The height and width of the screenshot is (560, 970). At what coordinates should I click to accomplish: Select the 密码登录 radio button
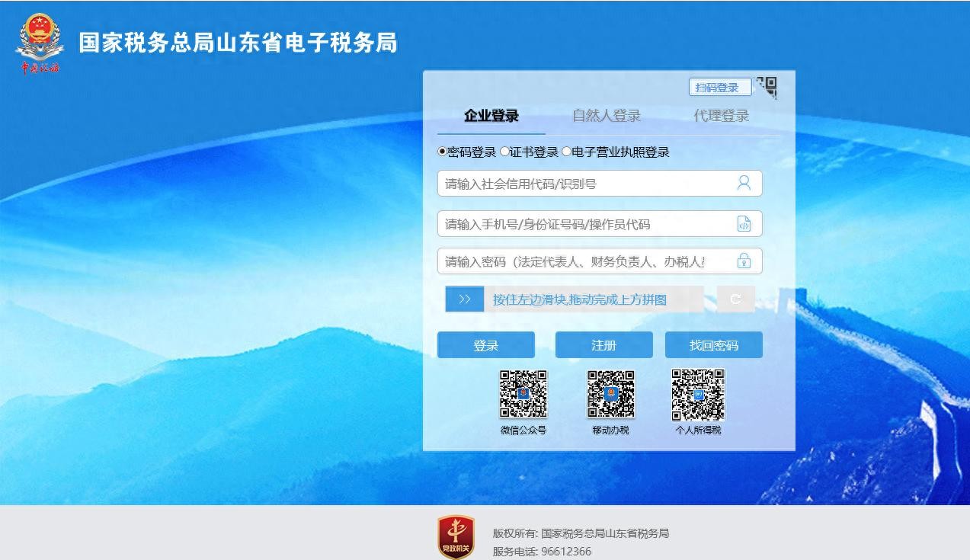443,152
